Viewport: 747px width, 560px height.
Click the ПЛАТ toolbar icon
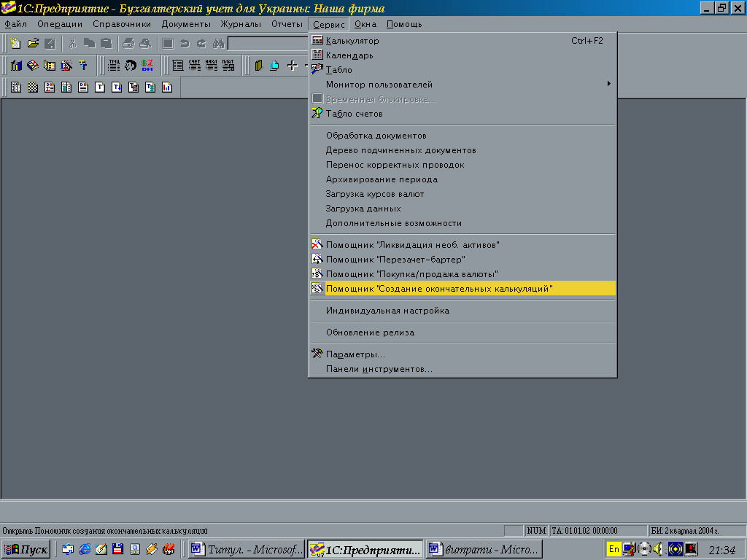pyautogui.click(x=228, y=65)
